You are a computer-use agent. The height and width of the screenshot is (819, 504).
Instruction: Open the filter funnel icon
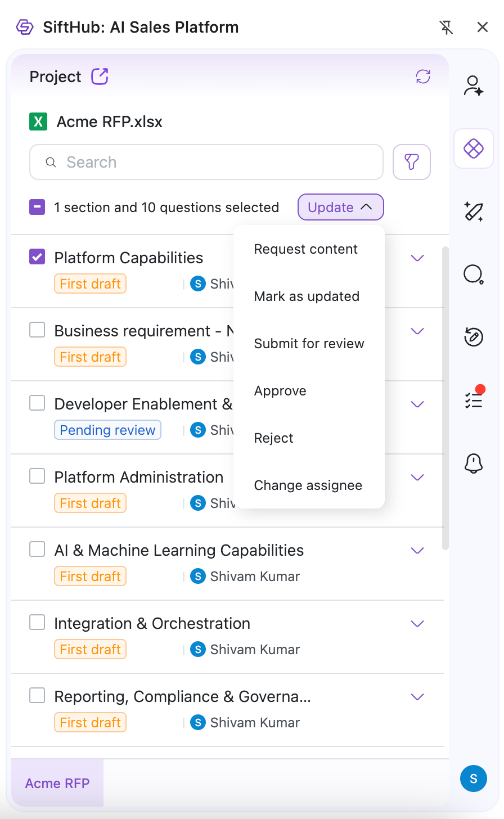point(412,162)
